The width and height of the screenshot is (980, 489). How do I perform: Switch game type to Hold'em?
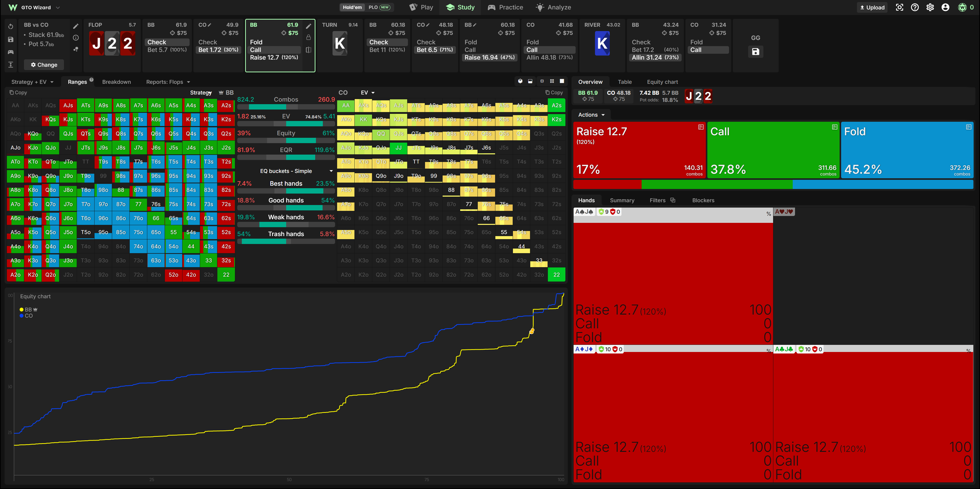pyautogui.click(x=352, y=7)
